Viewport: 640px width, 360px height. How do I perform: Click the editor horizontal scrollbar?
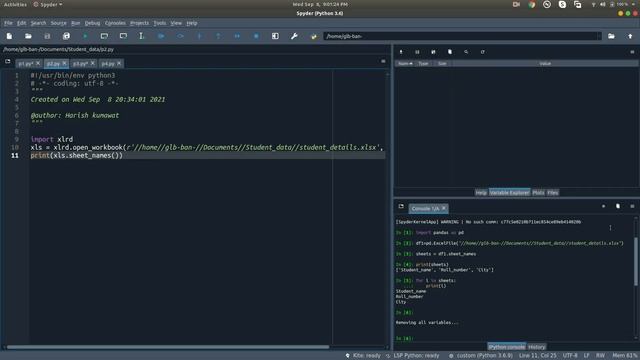pyautogui.click(x=168, y=347)
